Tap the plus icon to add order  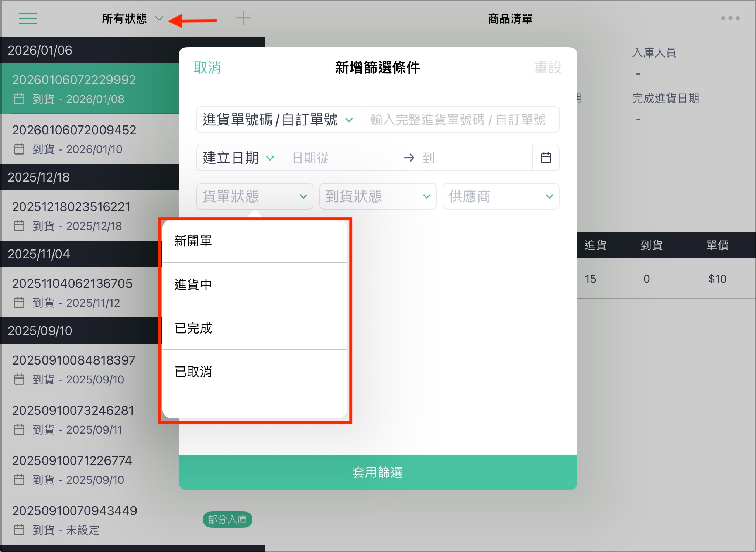pos(243,18)
